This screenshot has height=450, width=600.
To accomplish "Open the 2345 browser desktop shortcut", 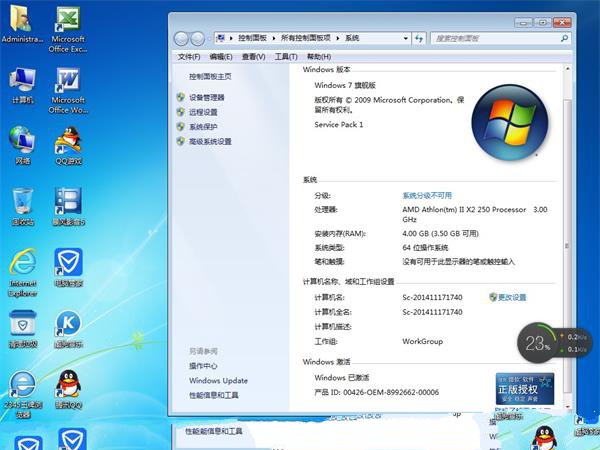I will point(23,394).
